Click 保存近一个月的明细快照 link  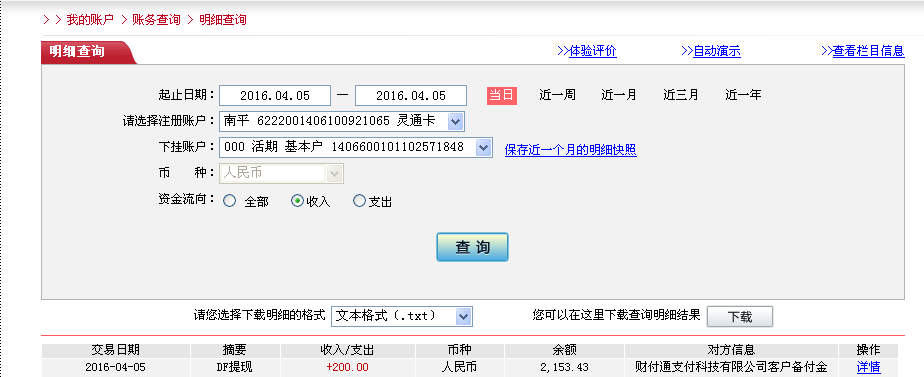570,150
